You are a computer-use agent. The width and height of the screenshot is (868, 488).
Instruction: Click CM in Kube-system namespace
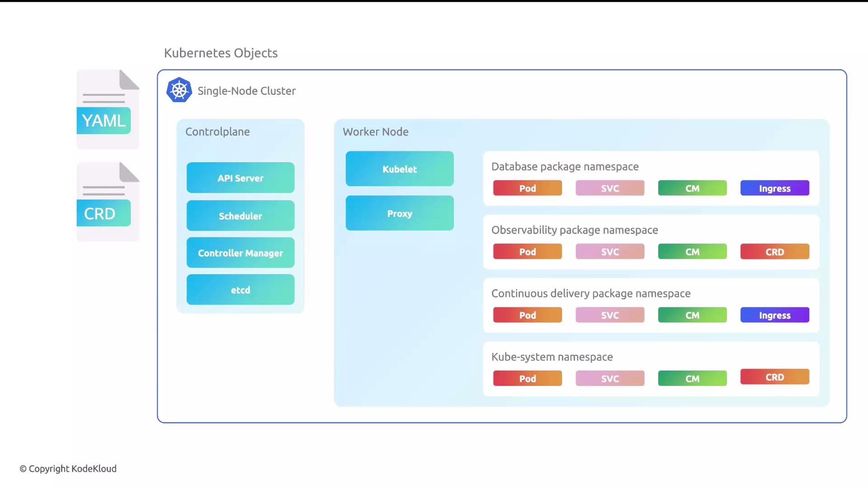coord(693,378)
